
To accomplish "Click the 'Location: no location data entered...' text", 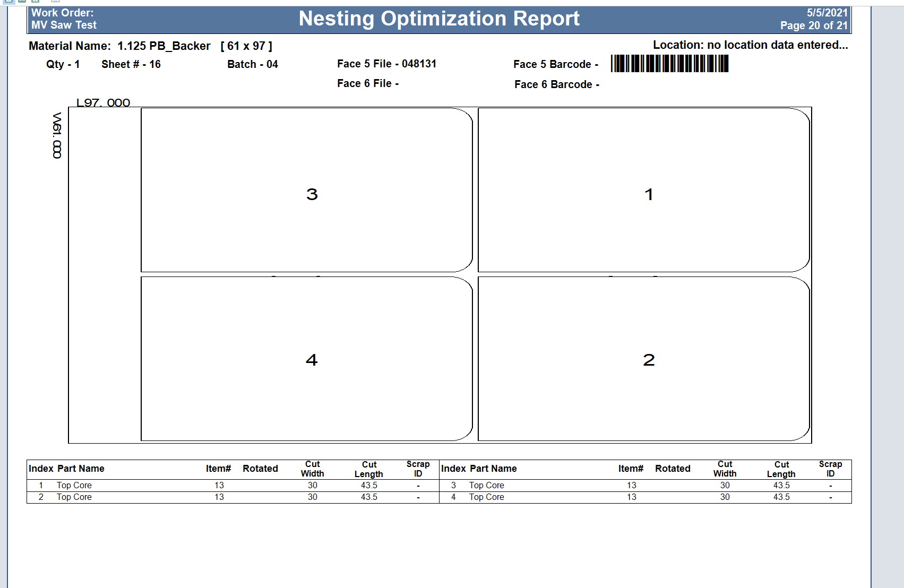I will click(x=750, y=45).
